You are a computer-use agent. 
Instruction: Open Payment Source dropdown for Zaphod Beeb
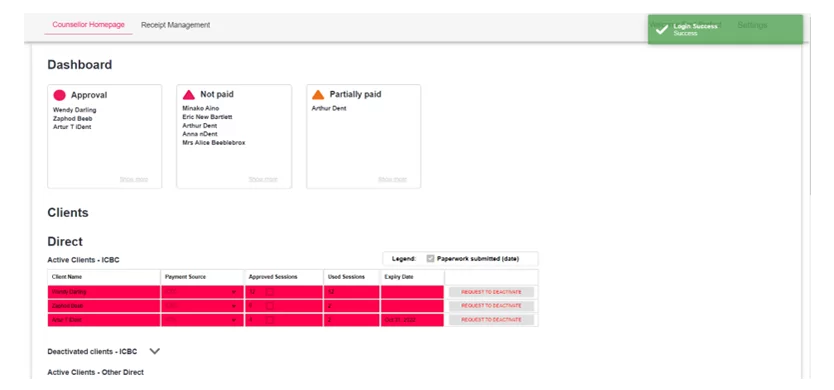tap(202, 306)
